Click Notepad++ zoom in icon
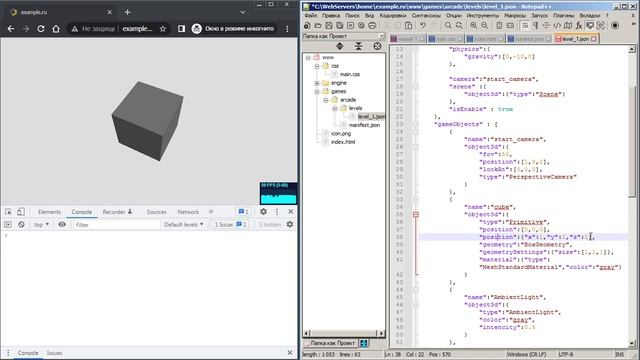Screen dimensions: 640x360 tap(473, 25)
